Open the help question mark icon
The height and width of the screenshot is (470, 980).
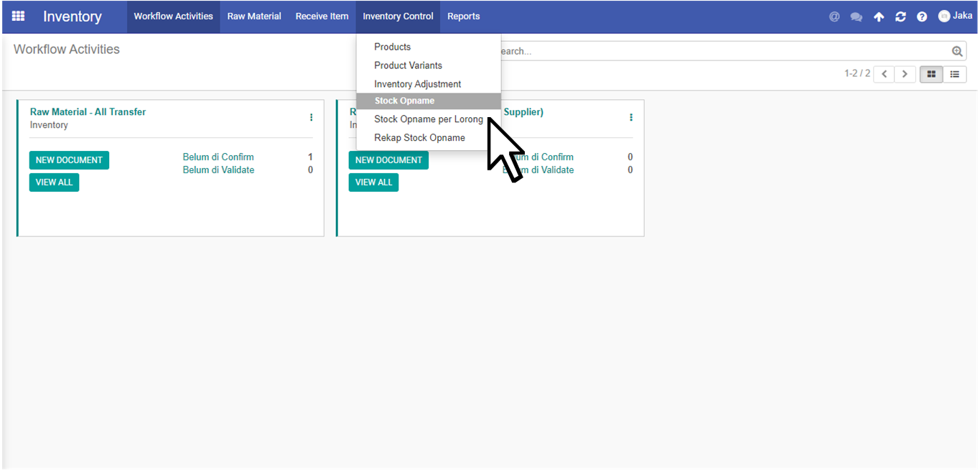point(922,17)
